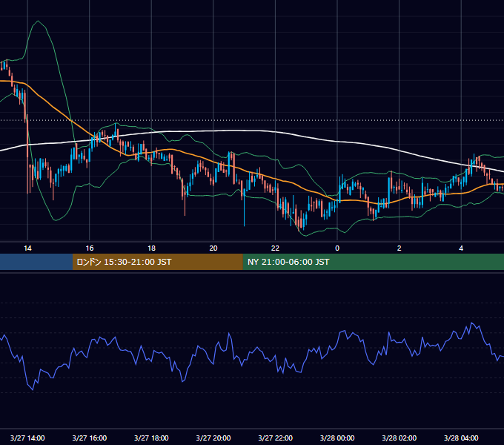Click the 20 hour label on the chart axis
This screenshot has height=445, width=504.
click(x=213, y=248)
